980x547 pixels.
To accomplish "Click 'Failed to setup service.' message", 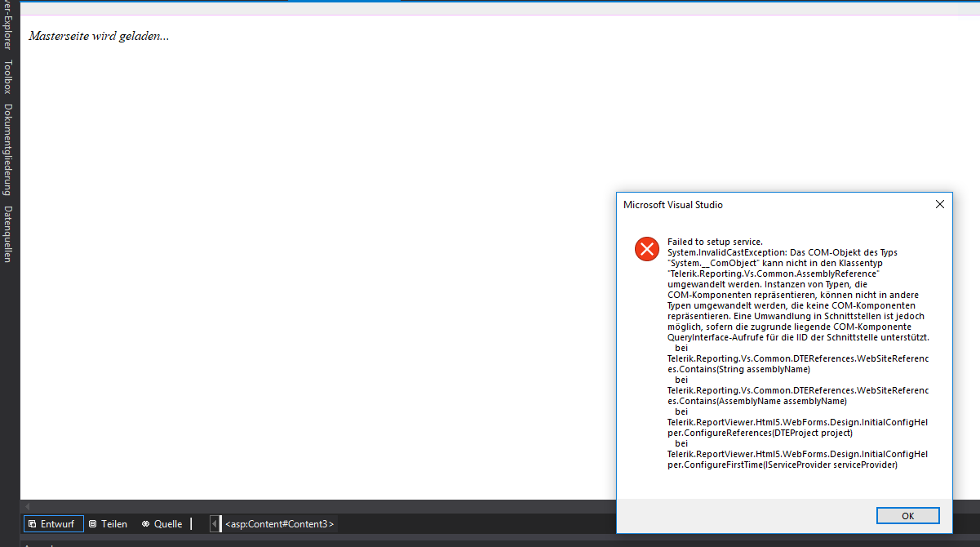I will click(715, 242).
